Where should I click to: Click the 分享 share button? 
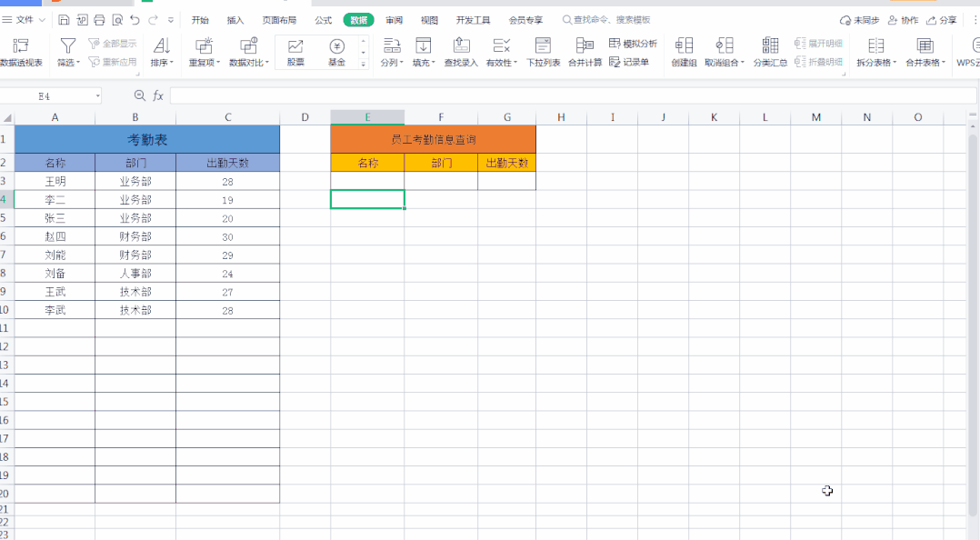(941, 20)
